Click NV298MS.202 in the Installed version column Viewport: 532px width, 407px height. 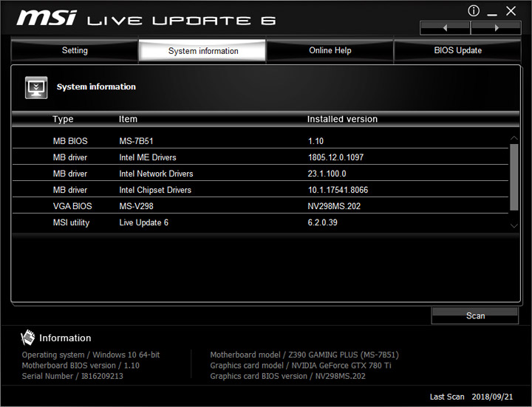click(x=334, y=206)
